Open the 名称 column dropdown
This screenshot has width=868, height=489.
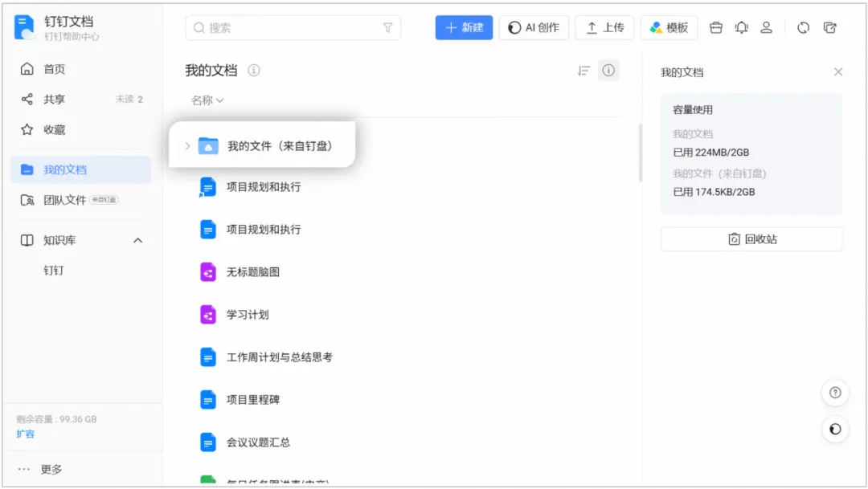(x=207, y=100)
